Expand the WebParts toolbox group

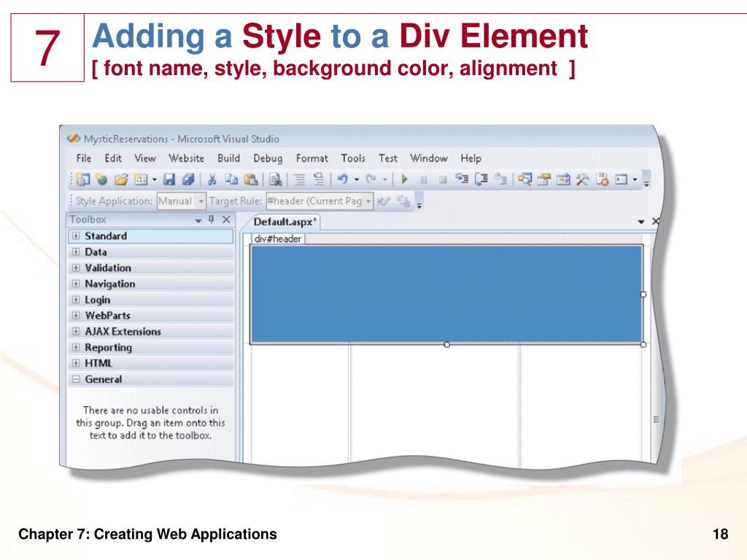click(x=76, y=315)
